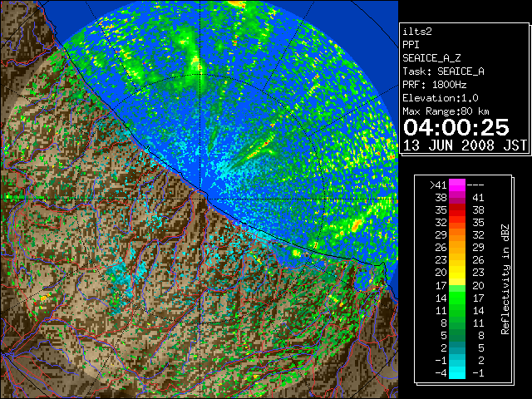Click the yellow 20 dBZ legend swatch
The width and height of the screenshot is (532, 399).
457,273
